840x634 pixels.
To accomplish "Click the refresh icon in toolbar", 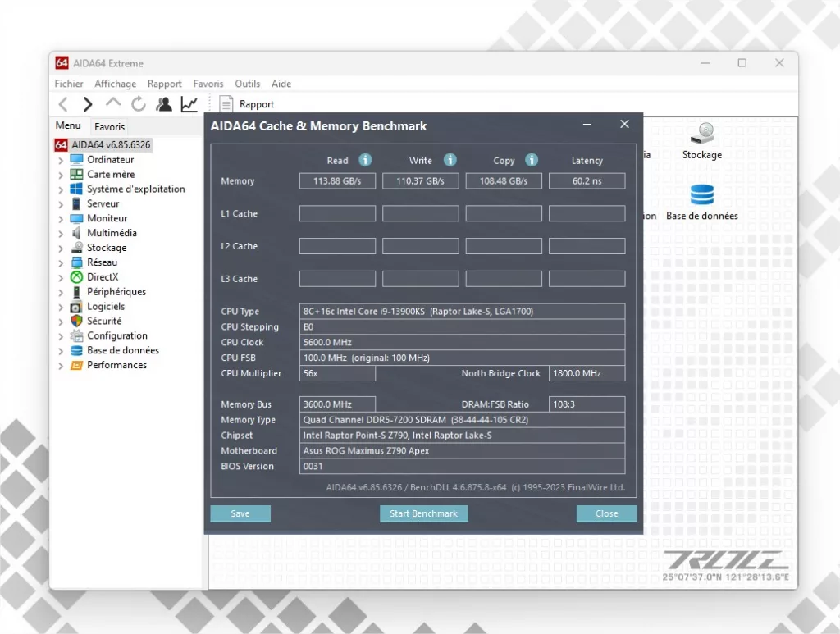I will [139, 104].
